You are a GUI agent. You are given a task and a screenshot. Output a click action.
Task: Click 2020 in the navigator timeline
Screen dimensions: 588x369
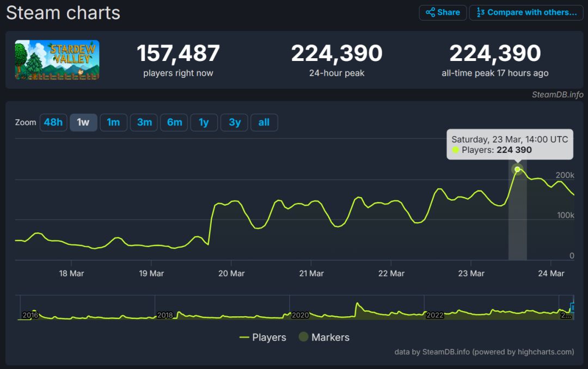[x=300, y=315]
